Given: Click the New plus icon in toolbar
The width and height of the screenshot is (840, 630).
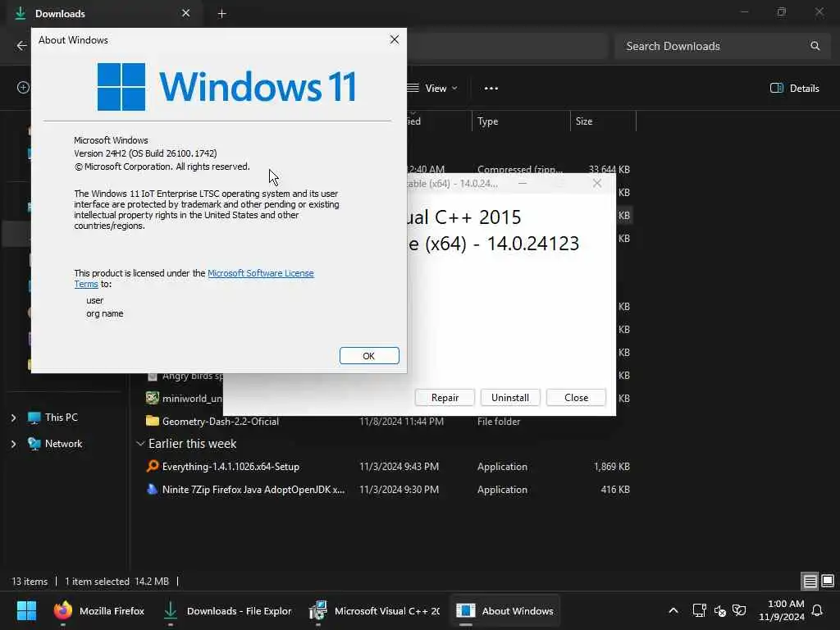Looking at the screenshot, I should coord(23,87).
